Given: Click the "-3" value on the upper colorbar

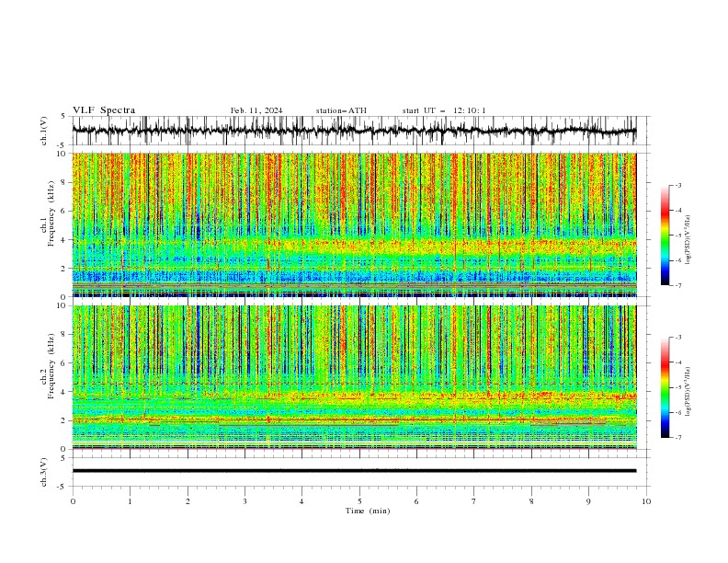Looking at the screenshot, I should tap(678, 185).
